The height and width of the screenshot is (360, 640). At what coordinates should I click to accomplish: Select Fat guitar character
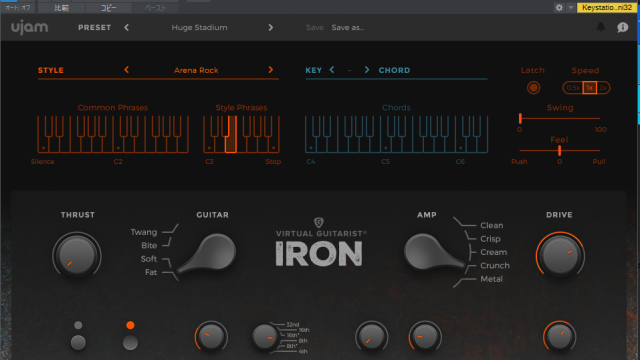(x=151, y=272)
